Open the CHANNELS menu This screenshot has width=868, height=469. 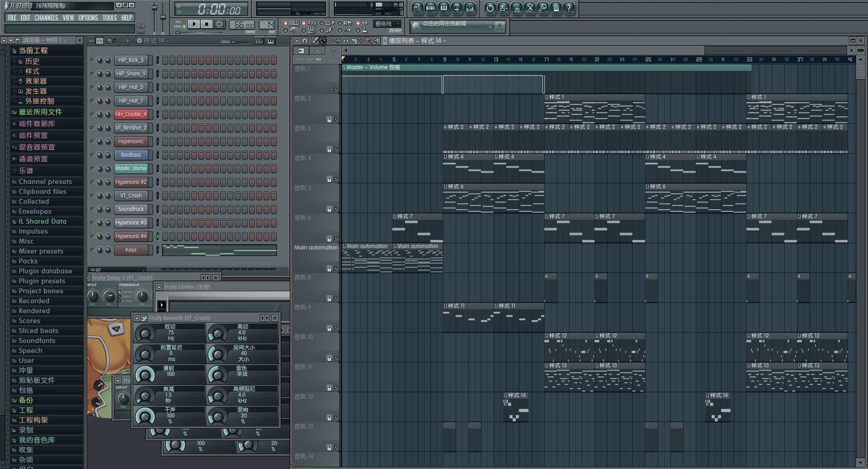point(46,18)
